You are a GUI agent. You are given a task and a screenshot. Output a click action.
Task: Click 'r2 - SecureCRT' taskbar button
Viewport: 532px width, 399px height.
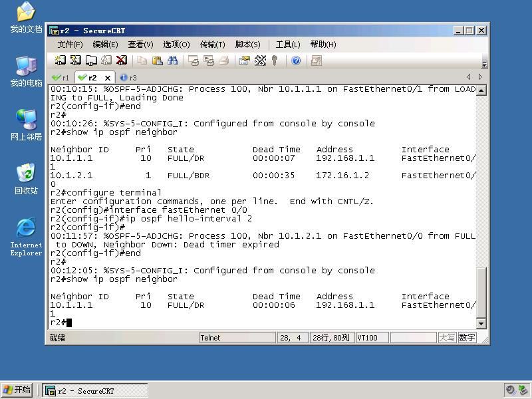click(95, 391)
